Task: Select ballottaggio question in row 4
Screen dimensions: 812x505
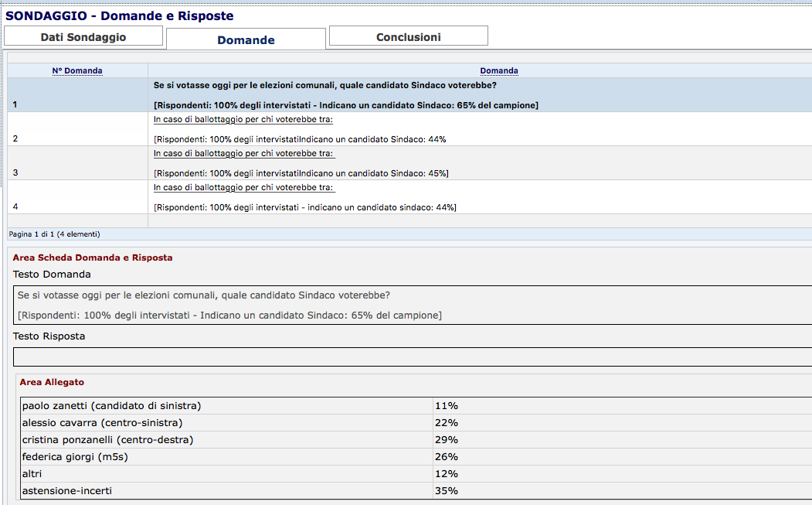Action: coord(243,188)
